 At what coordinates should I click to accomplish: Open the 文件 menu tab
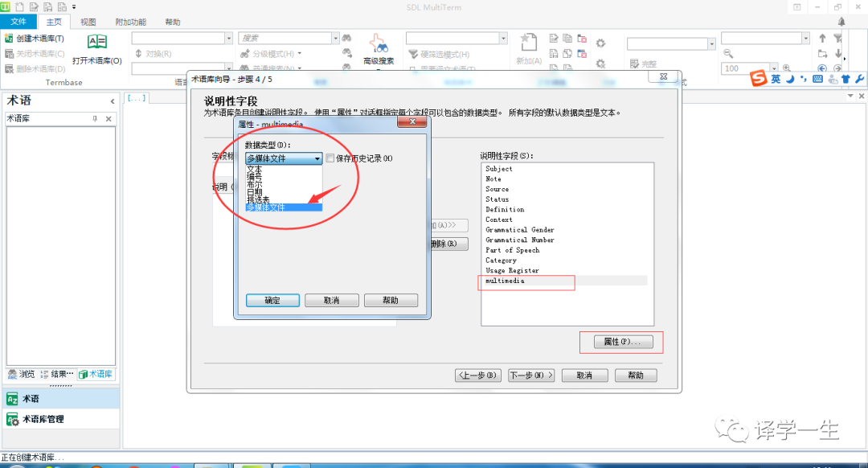point(18,22)
